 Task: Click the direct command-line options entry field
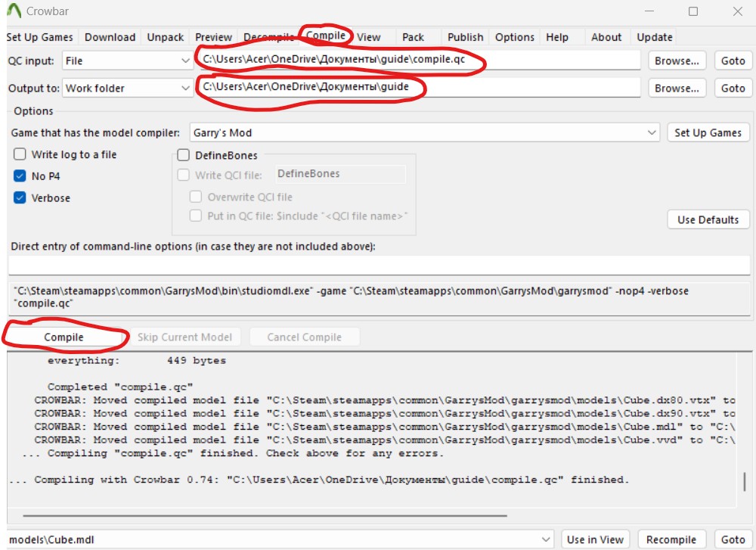coord(379,266)
